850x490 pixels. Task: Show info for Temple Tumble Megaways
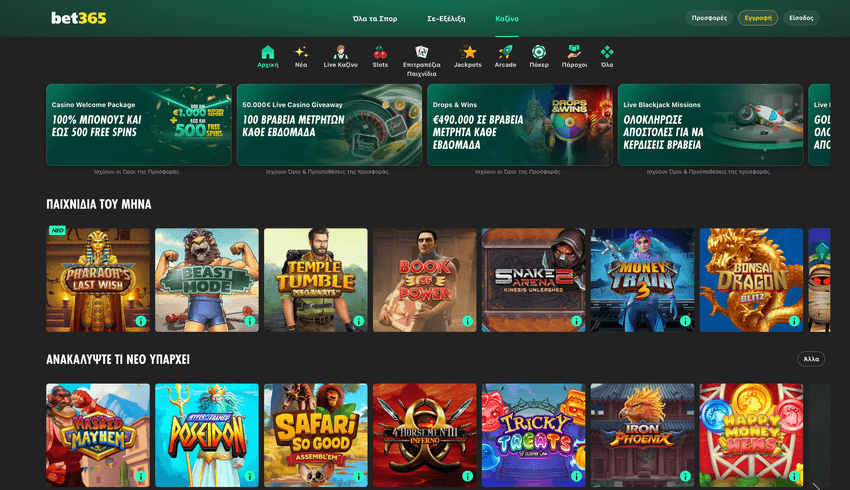359,321
